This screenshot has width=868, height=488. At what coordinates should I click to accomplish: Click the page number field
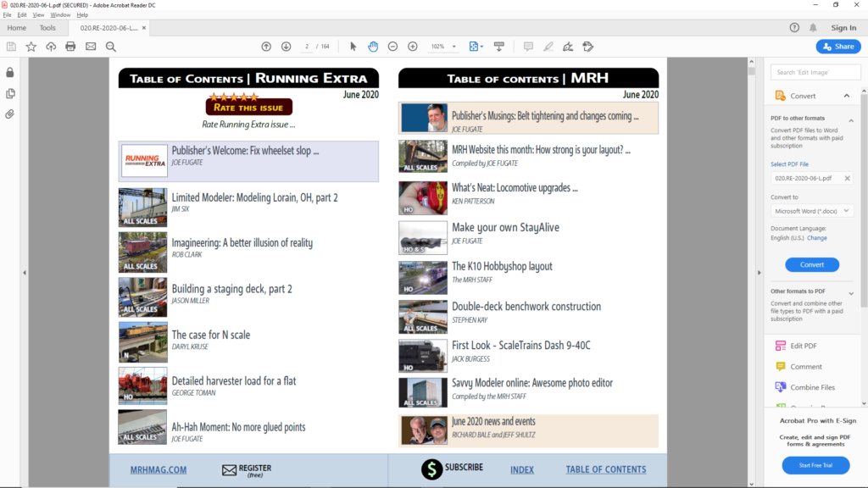307,47
